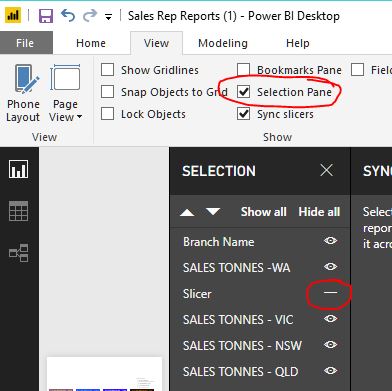Viewport: 392px width, 391px height.
Task: Hide the SALES TONNES - NSW visual
Action: [x=330, y=345]
